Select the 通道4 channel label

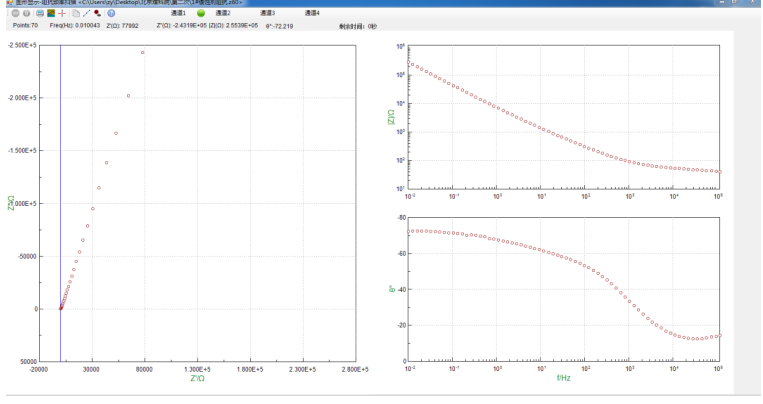click(x=311, y=13)
